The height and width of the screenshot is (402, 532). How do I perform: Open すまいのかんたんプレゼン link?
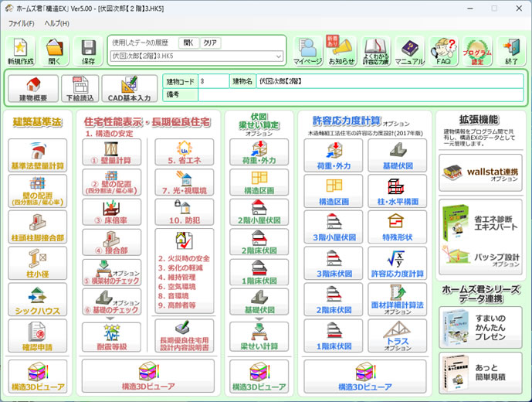tap(480, 328)
